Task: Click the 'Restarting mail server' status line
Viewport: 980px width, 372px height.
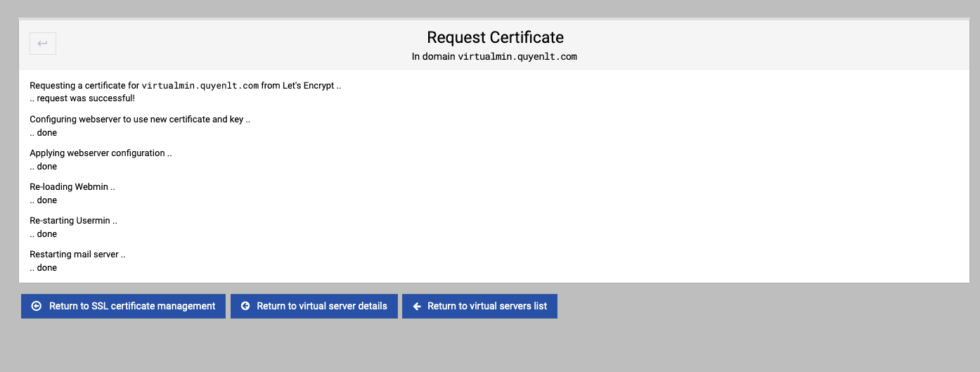Action: click(x=77, y=255)
